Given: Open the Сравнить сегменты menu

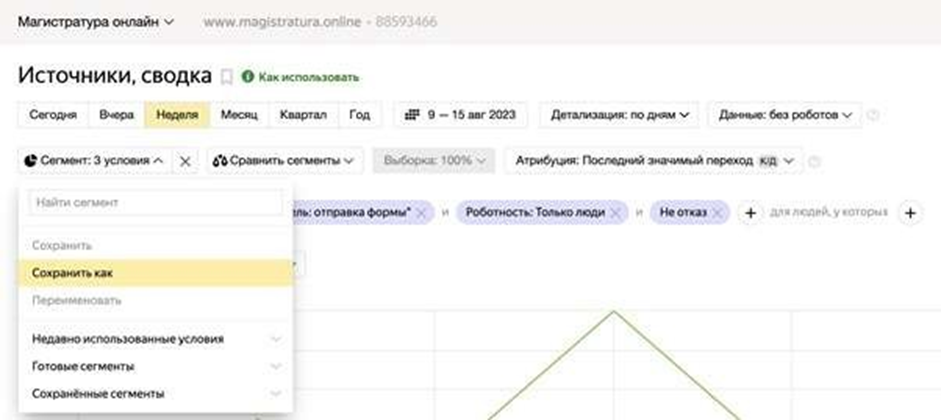Looking at the screenshot, I should (x=285, y=160).
